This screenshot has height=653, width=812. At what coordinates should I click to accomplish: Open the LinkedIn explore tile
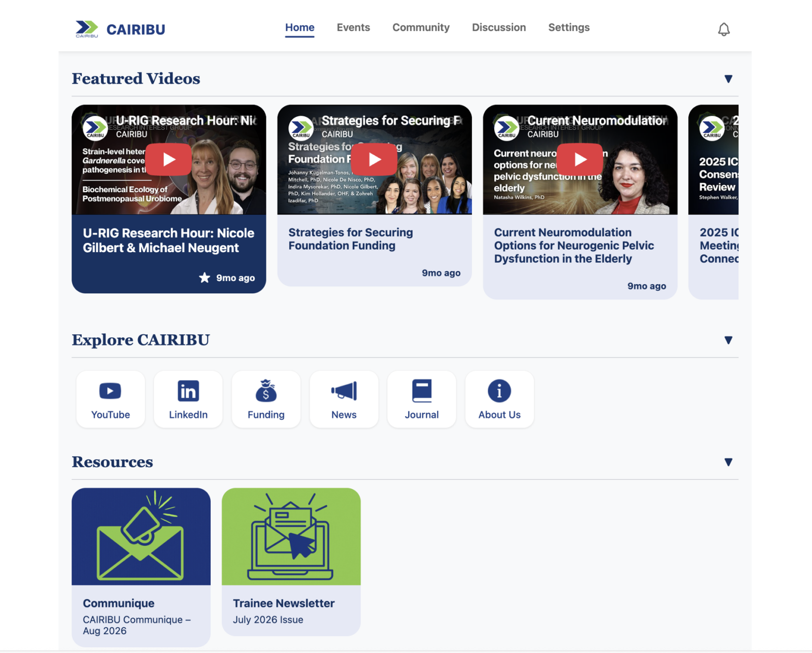[x=188, y=399]
